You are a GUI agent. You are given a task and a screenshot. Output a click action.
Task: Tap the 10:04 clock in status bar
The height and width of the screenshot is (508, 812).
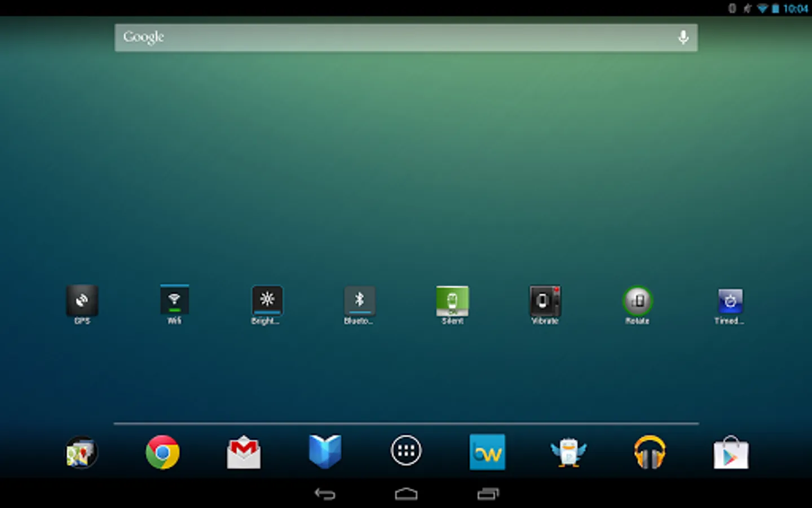[x=796, y=8]
